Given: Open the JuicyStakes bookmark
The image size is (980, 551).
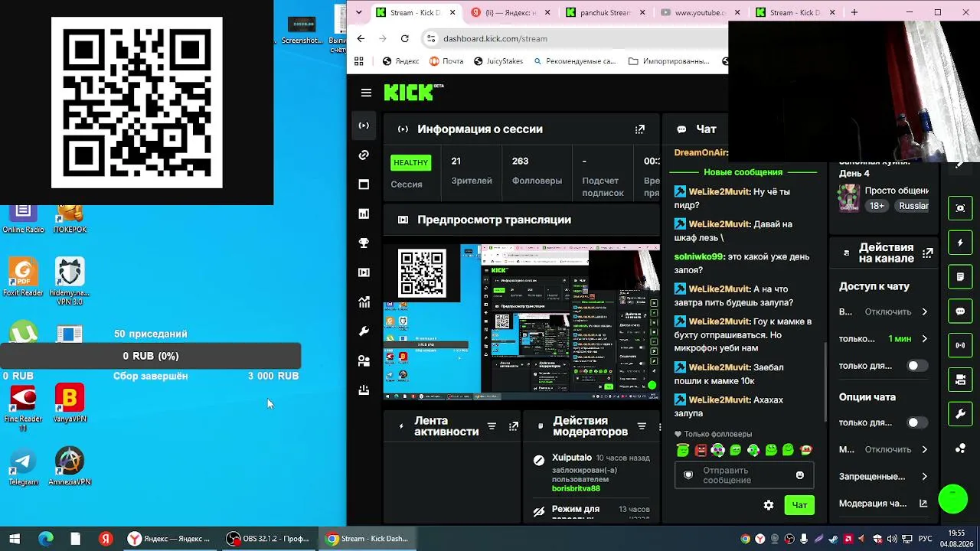Looking at the screenshot, I should click(x=497, y=61).
